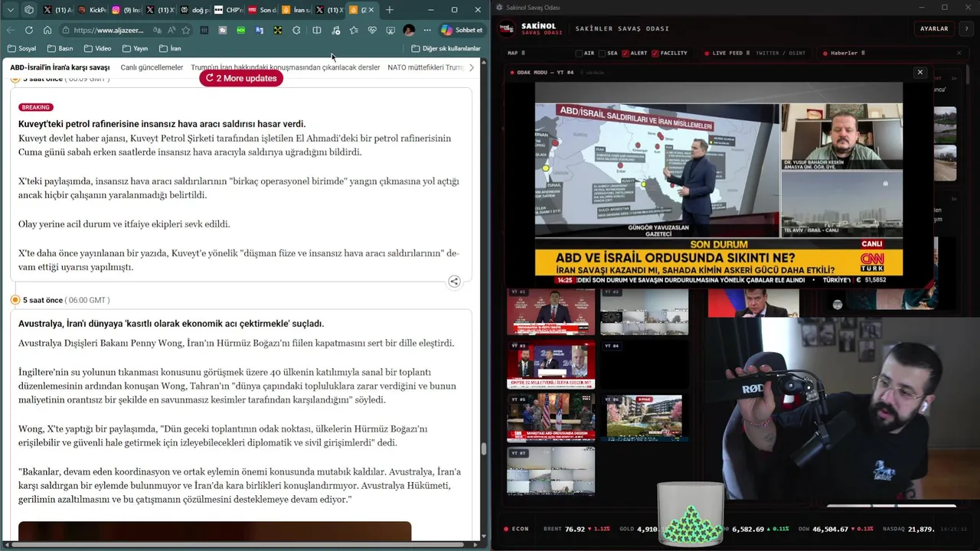Select the YT #1 stream thumbnail

click(550, 311)
